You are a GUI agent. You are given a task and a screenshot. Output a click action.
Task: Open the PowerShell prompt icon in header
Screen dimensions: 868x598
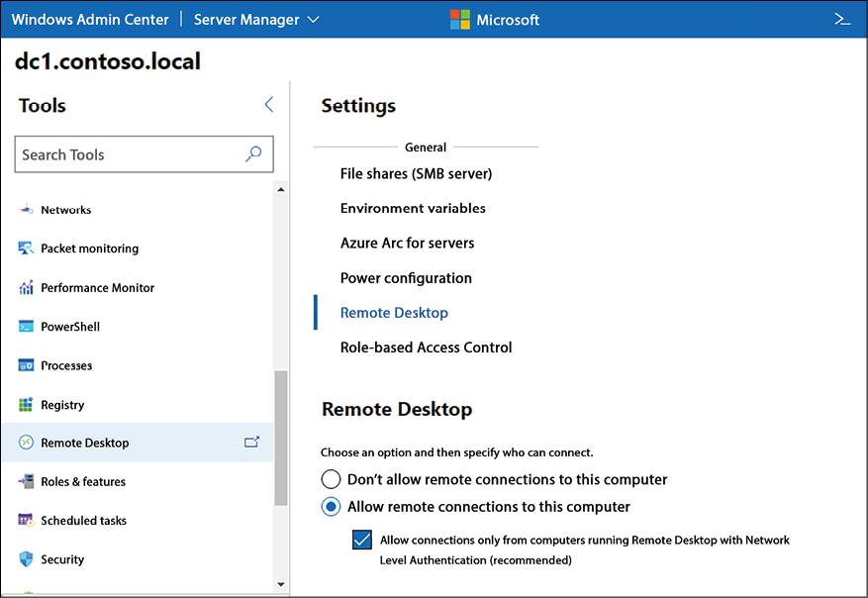[842, 20]
